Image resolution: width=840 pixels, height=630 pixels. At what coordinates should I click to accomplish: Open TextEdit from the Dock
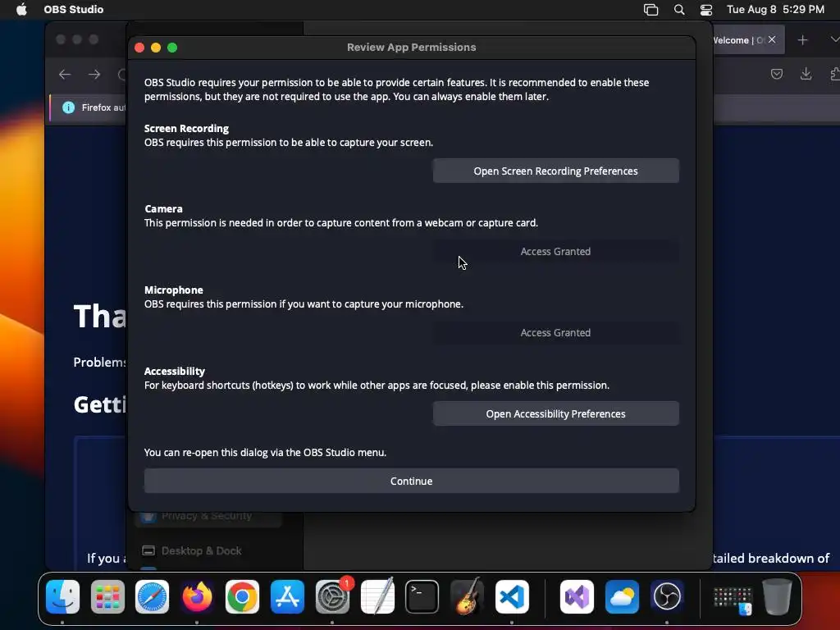(x=377, y=596)
